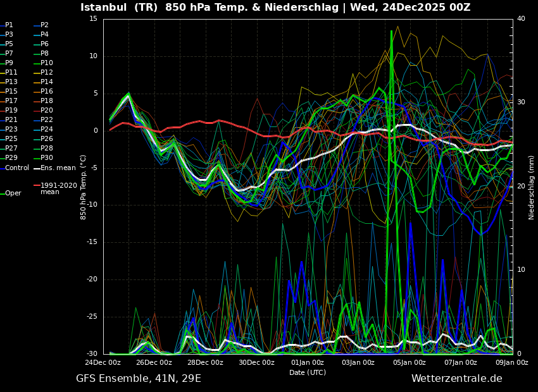This screenshot has width=538, height=392.
Task: Click the 26Dec 00z date tick label
Action: coord(154,362)
